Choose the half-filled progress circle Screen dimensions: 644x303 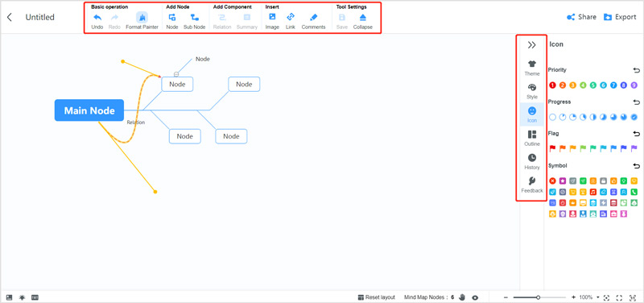(593, 117)
